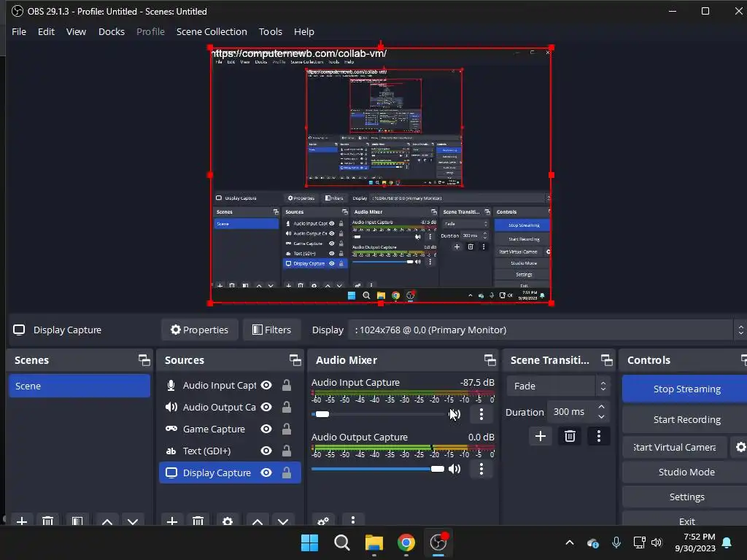The height and width of the screenshot is (560, 747).
Task: Move source up arrow in Sources panel
Action: (x=258, y=521)
